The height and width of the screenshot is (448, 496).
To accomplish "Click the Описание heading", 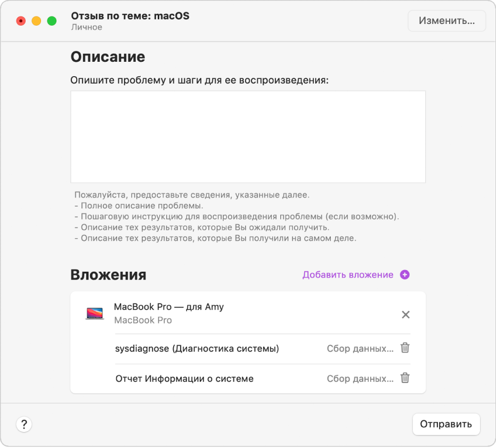I will click(x=108, y=57).
